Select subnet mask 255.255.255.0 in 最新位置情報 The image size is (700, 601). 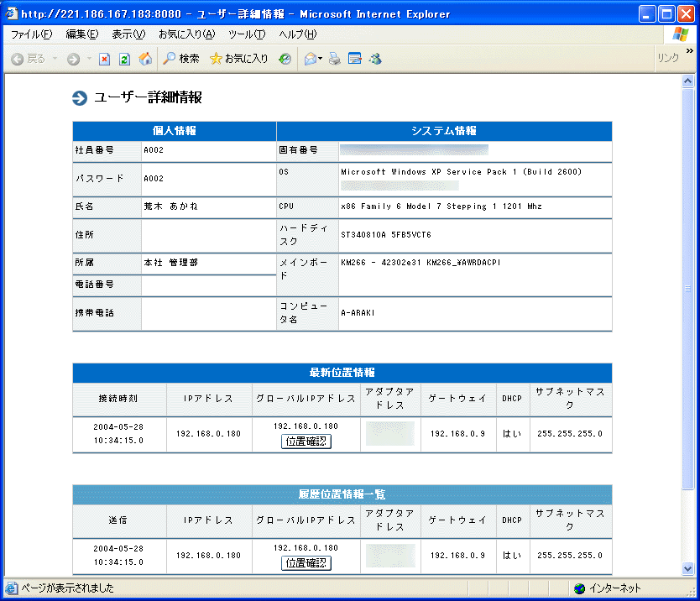click(x=570, y=434)
